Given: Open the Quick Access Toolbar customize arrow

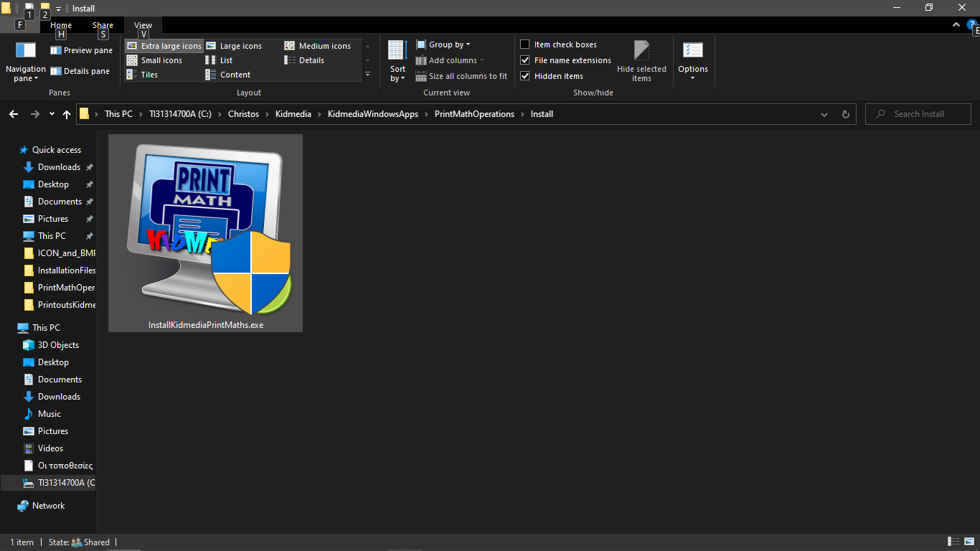Looking at the screenshot, I should coord(59,9).
